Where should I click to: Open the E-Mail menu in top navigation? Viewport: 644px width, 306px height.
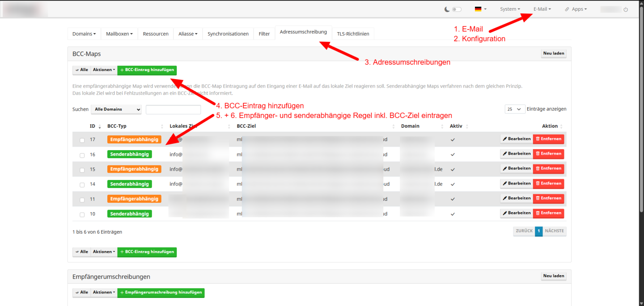(x=542, y=9)
